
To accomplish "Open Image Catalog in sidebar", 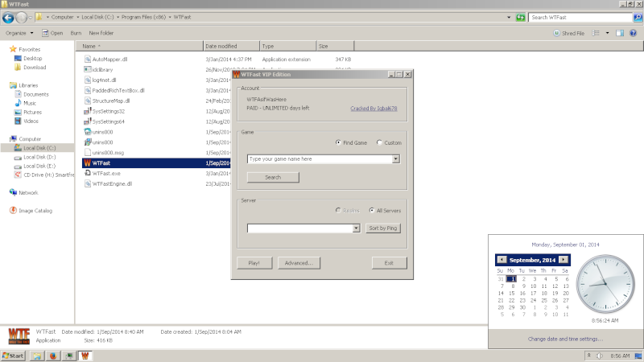I will click(35, 211).
